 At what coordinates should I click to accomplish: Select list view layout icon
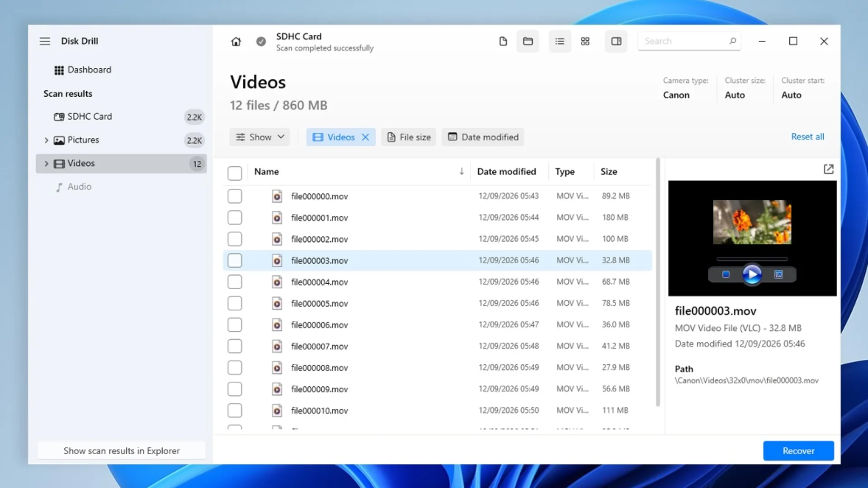pos(560,42)
